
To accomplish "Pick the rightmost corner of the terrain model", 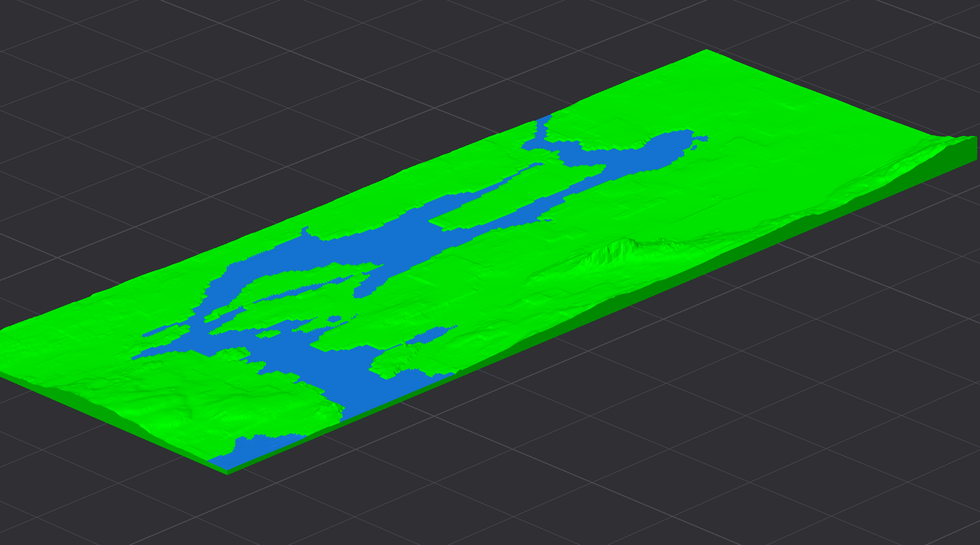I will [x=976, y=138].
